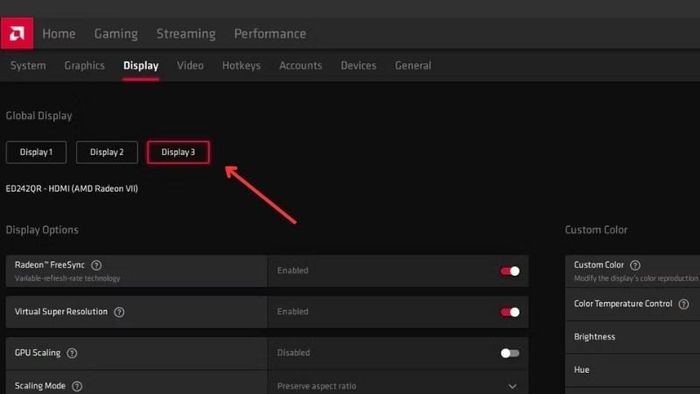Screen dimensions: 700x394
Task: Click the Scaling Mode label
Action: (x=40, y=386)
